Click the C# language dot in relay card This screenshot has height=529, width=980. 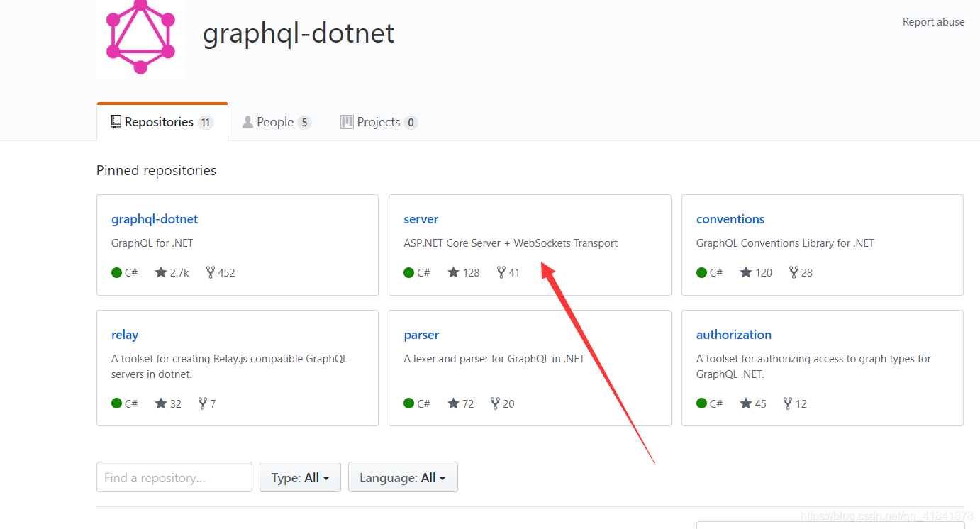click(117, 403)
